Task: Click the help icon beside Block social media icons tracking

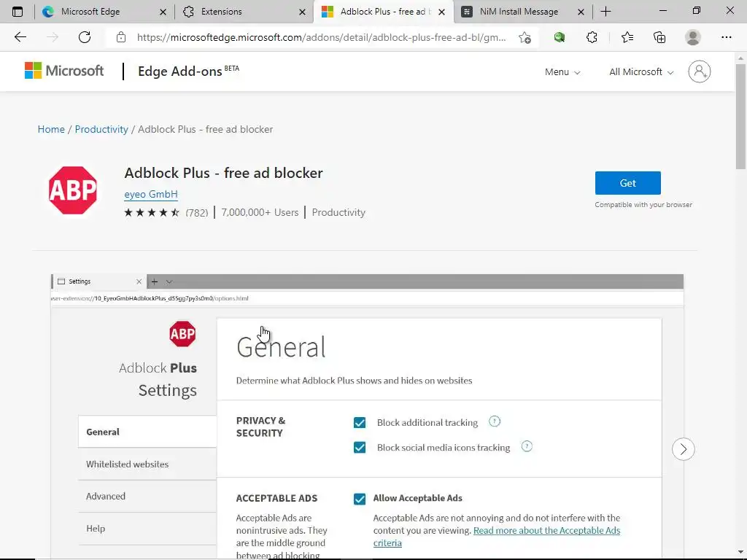Action: [527, 446]
